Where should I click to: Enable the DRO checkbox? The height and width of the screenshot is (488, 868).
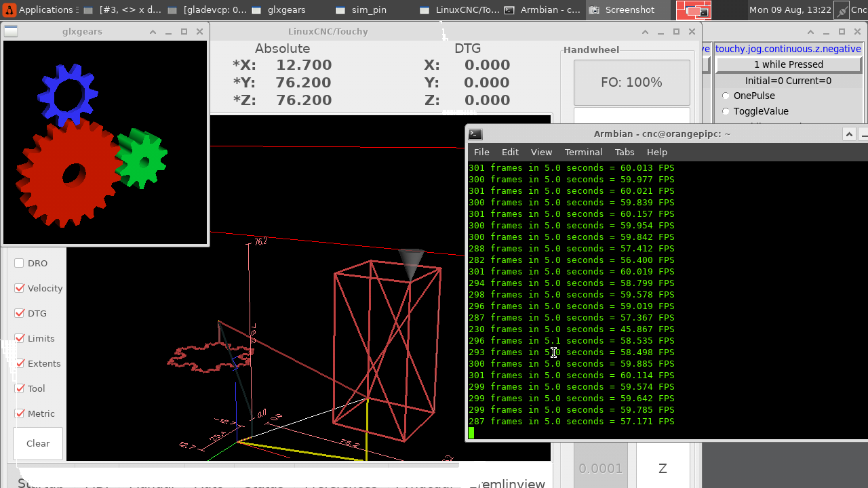20,263
